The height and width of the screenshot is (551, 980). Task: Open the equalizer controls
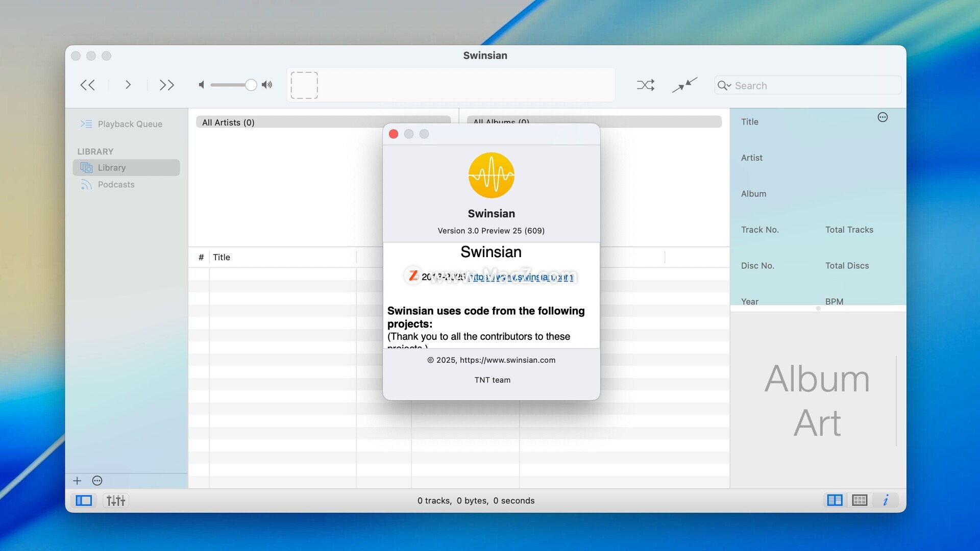(x=116, y=500)
